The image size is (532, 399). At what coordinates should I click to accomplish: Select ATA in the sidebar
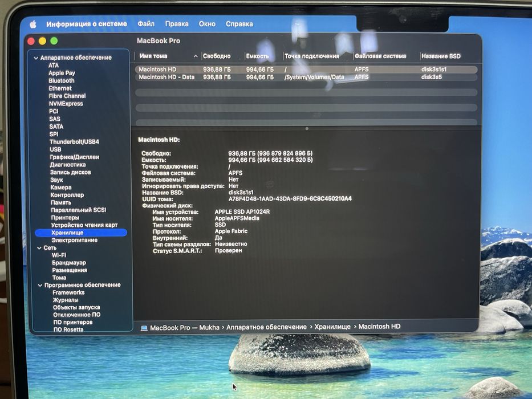click(x=54, y=65)
